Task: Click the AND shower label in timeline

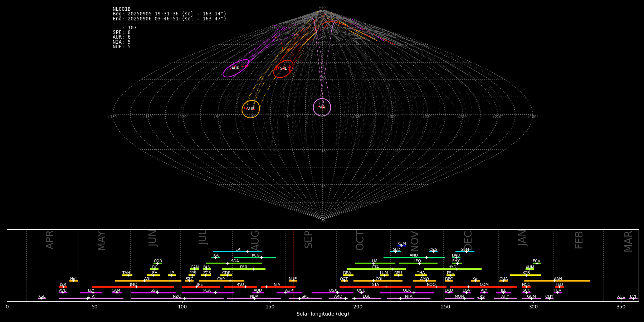Action: [x=414, y=255]
